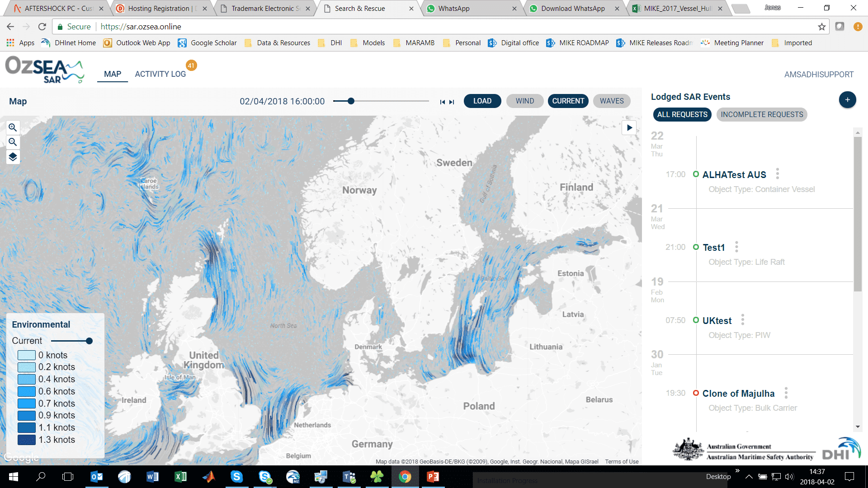Show hidden system tray icons

click(x=749, y=477)
